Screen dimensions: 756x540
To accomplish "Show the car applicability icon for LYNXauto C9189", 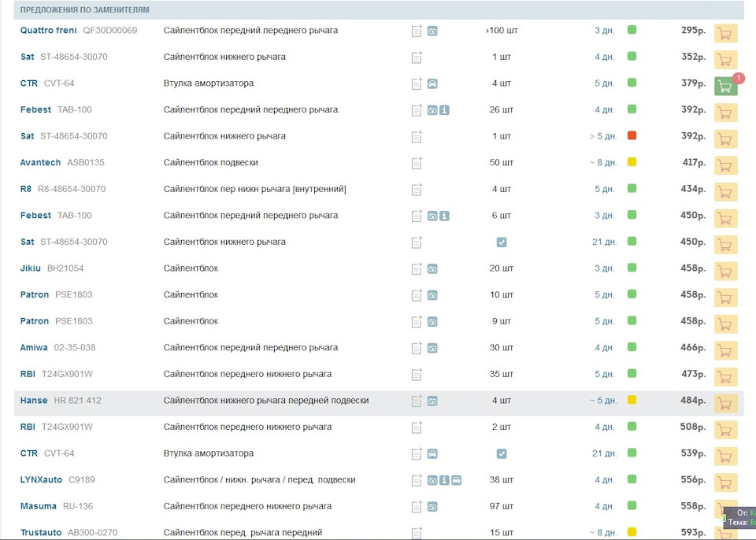I will point(456,479).
